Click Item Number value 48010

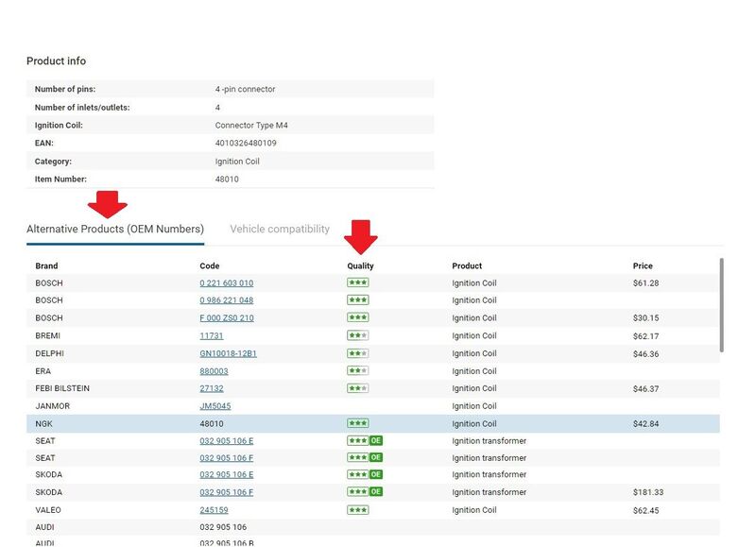(227, 179)
